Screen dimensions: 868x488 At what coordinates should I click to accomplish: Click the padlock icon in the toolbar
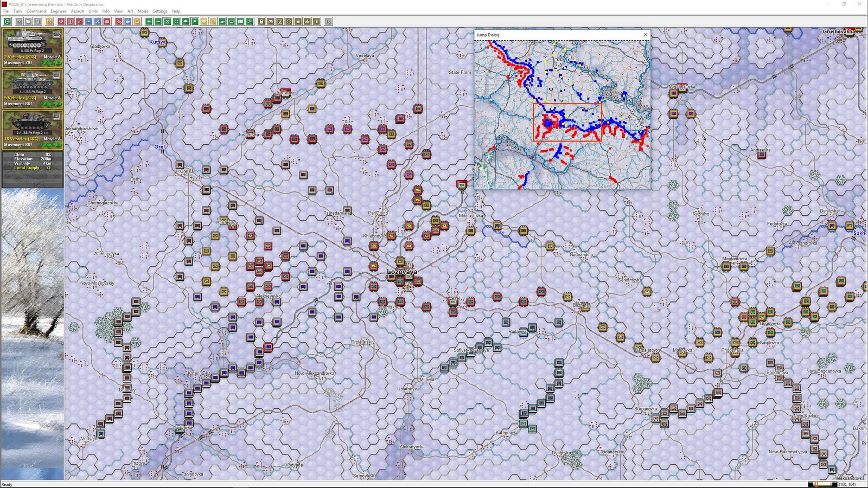[x=261, y=22]
